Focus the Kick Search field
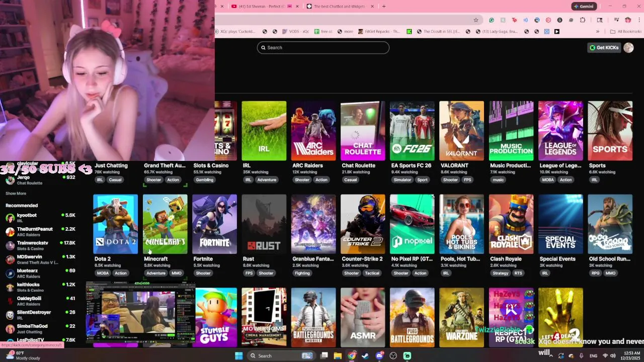 click(323, 47)
